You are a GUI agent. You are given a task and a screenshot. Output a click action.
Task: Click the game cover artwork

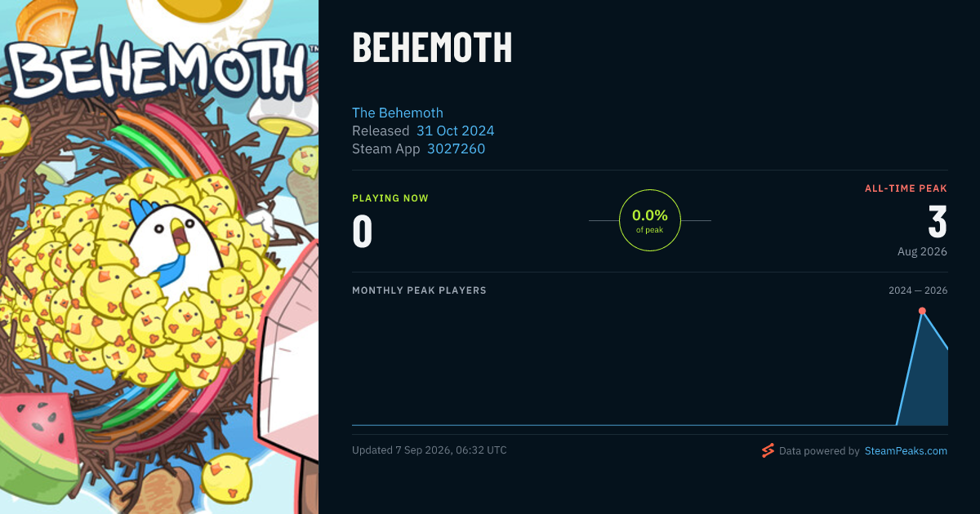coord(159,257)
